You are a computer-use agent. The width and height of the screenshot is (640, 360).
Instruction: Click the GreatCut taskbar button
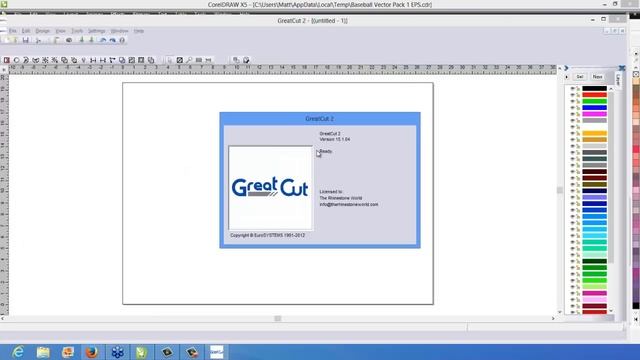pos(216,352)
